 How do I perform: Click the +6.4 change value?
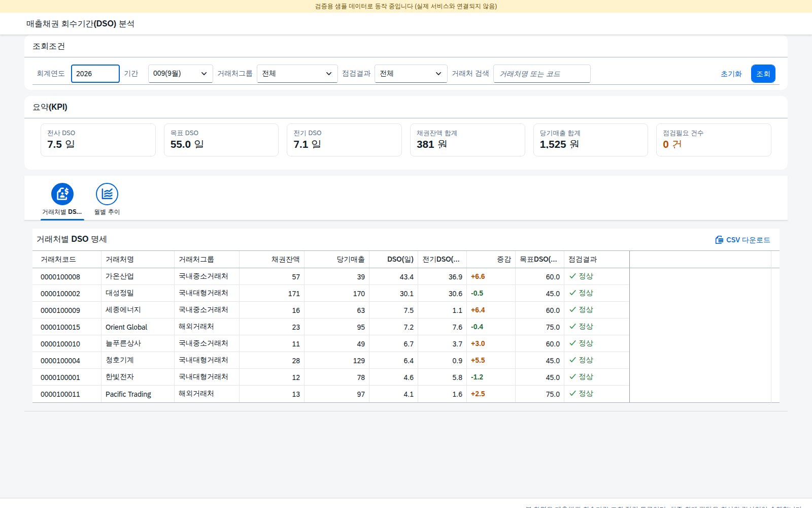point(478,310)
